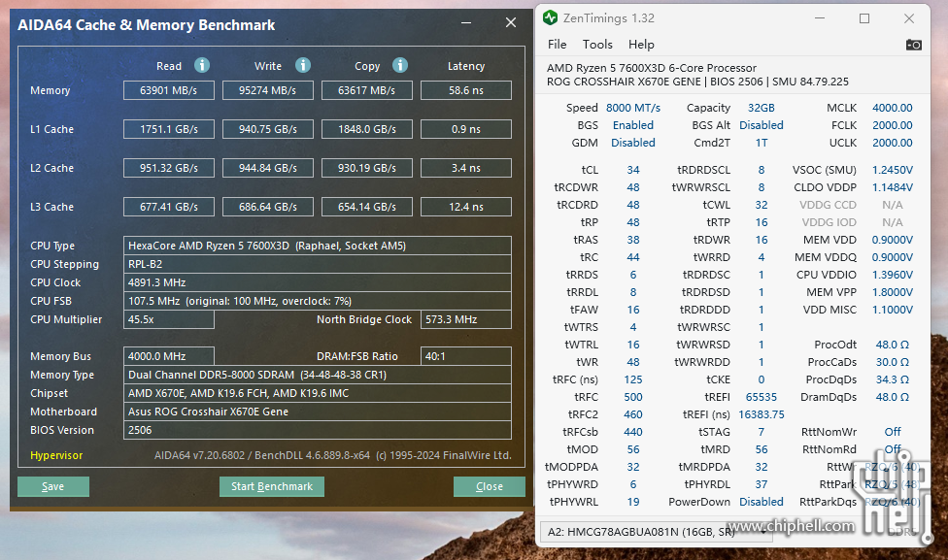The width and height of the screenshot is (948, 560).
Task: Select L2 Cache Latency value 3.4 ns
Action: click(466, 168)
